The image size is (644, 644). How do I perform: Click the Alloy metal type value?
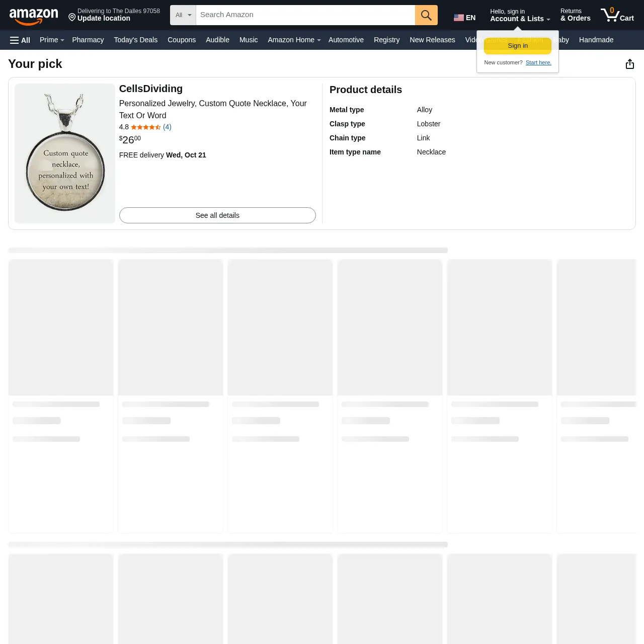pyautogui.click(x=425, y=110)
